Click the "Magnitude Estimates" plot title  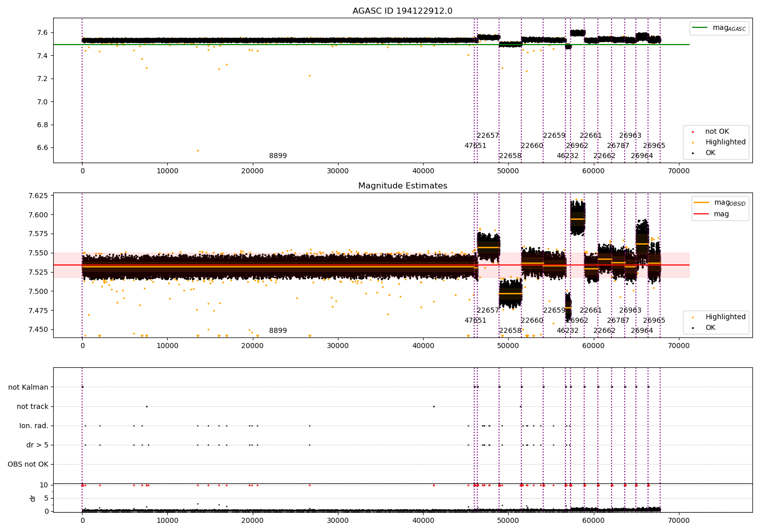pos(402,186)
